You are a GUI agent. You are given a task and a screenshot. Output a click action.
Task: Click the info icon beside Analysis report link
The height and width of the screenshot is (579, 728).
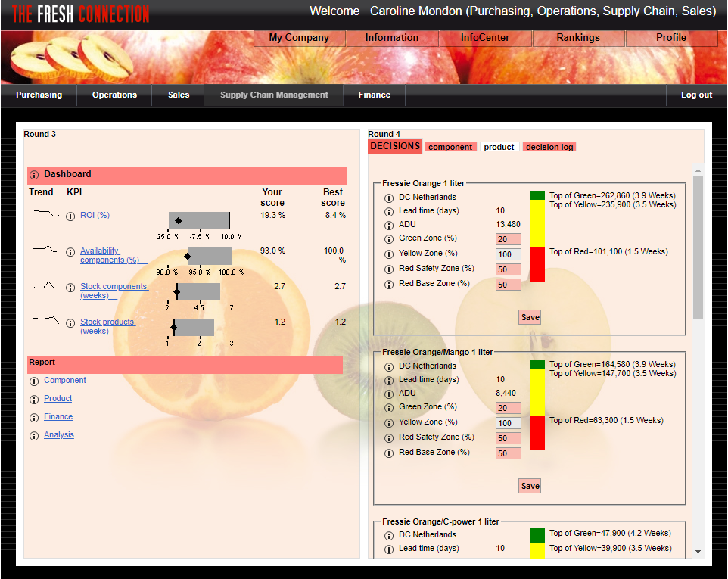pos(34,436)
